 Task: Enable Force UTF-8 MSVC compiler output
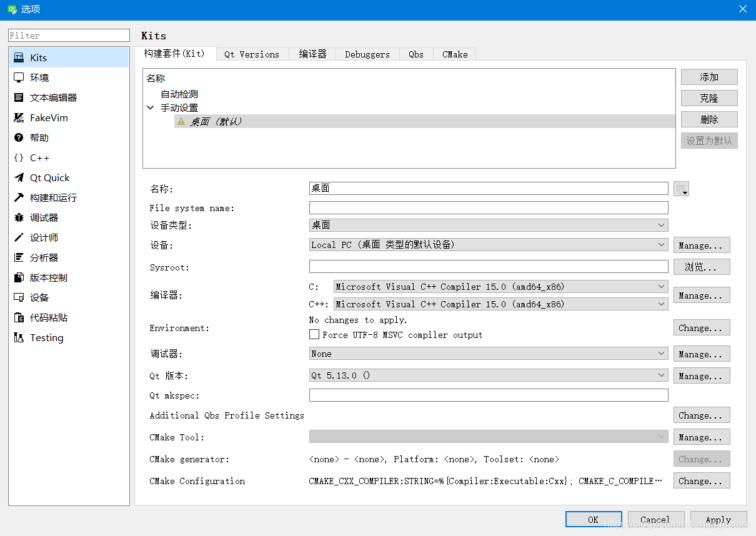[x=314, y=335]
